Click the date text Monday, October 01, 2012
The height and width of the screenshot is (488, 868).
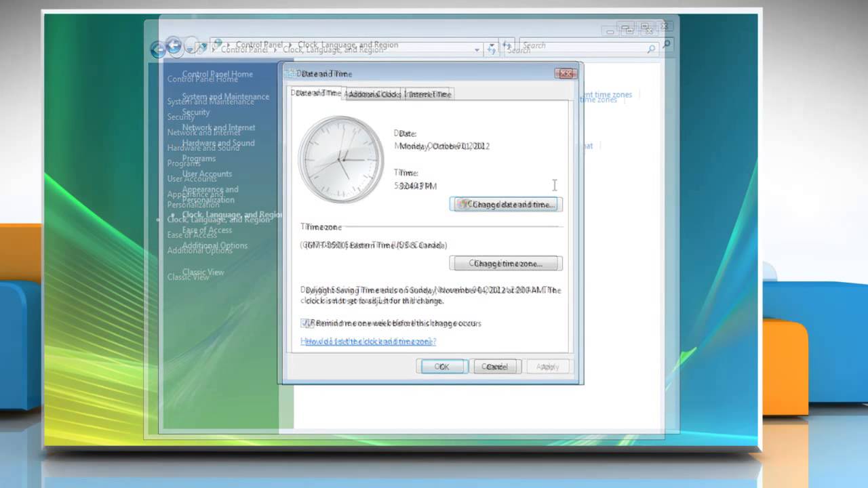pos(442,146)
